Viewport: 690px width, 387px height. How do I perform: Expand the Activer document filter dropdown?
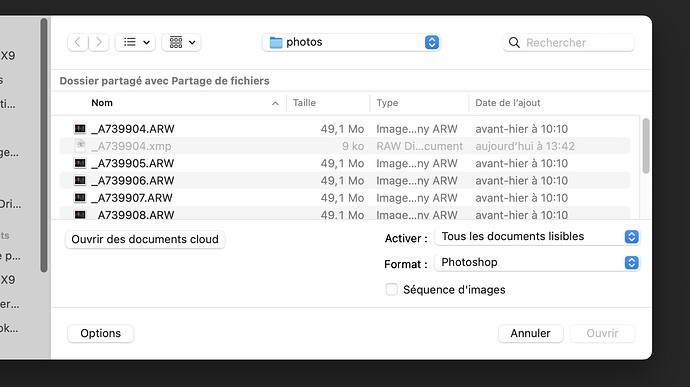(x=537, y=236)
